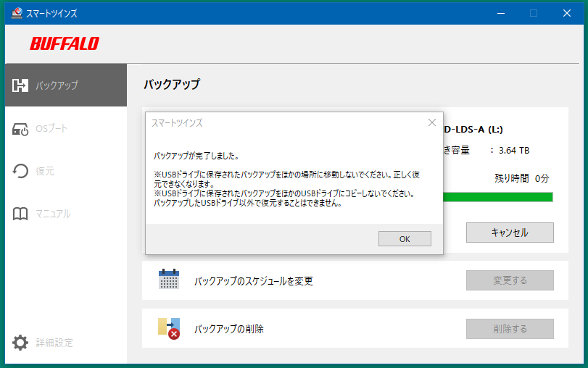
Task: Open the OSブート sidebar tab
Action: coord(66,128)
